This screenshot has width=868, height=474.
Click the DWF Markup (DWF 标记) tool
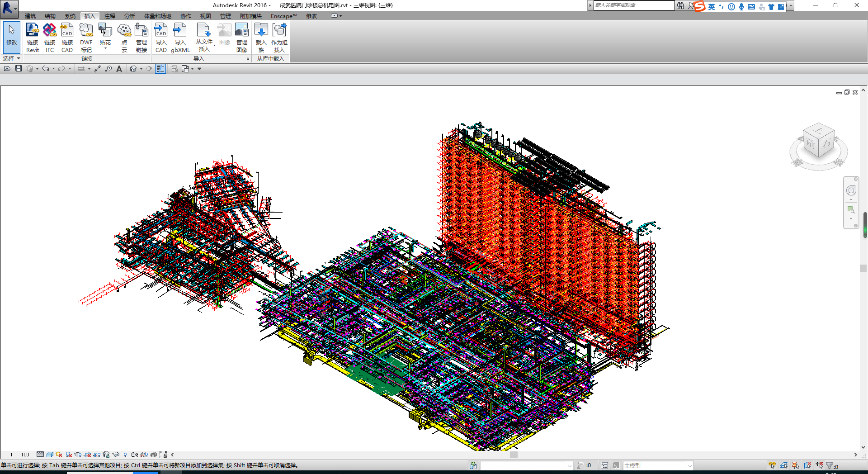point(86,38)
